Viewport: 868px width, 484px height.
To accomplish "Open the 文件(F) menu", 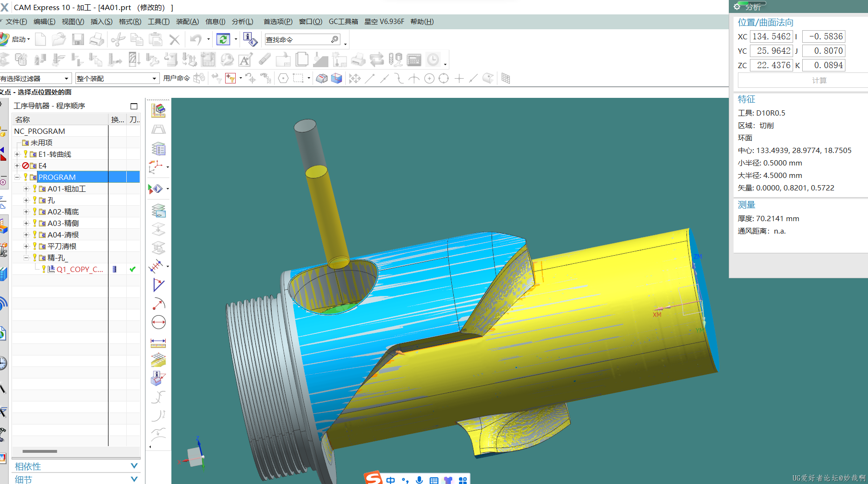I will point(16,22).
